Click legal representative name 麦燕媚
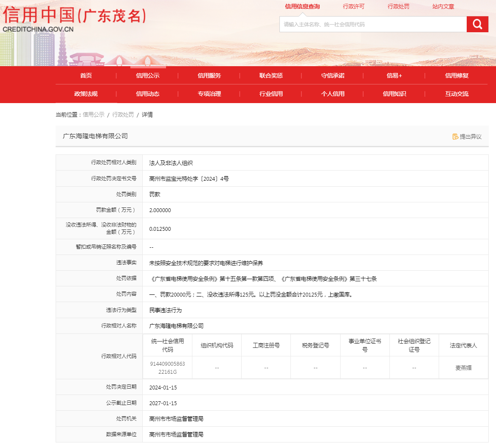Image resolution: width=496 pixels, height=448 pixels. click(463, 368)
